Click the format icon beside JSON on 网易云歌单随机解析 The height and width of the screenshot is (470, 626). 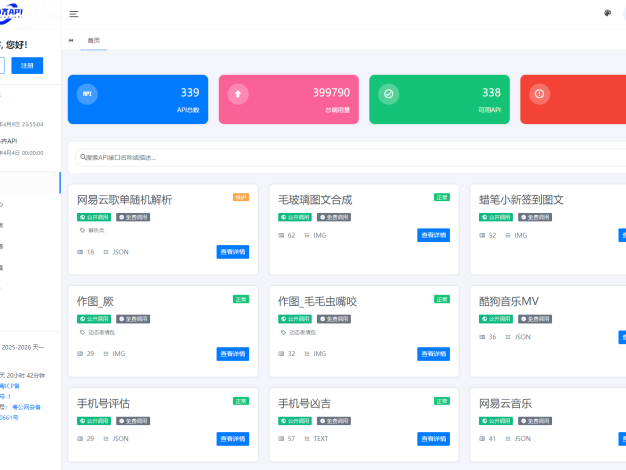pyautogui.click(x=106, y=252)
